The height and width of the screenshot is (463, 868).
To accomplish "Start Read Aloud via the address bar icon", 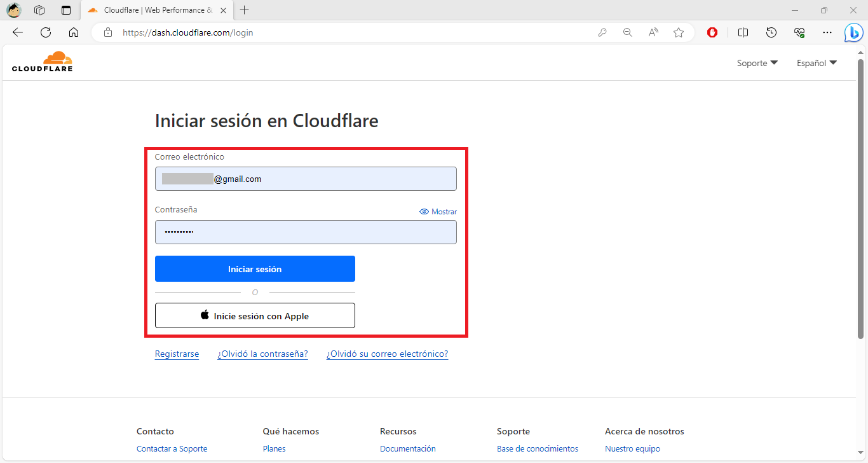I will [653, 32].
